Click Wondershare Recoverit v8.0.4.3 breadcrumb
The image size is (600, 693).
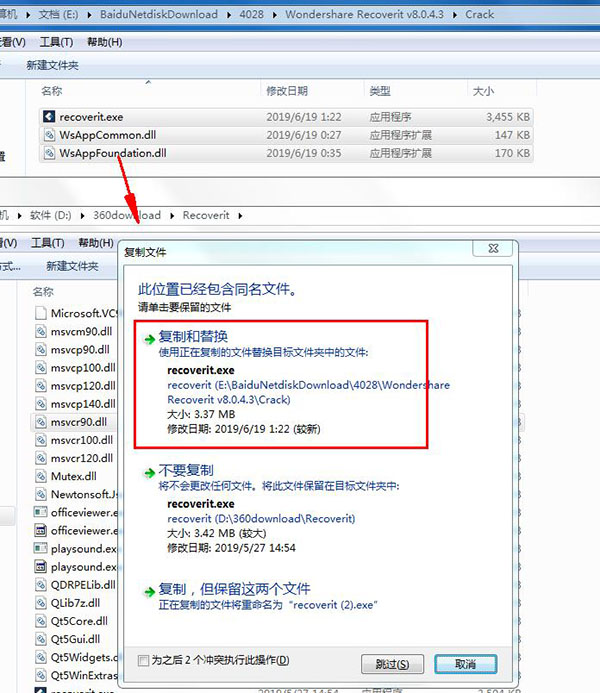[364, 15]
